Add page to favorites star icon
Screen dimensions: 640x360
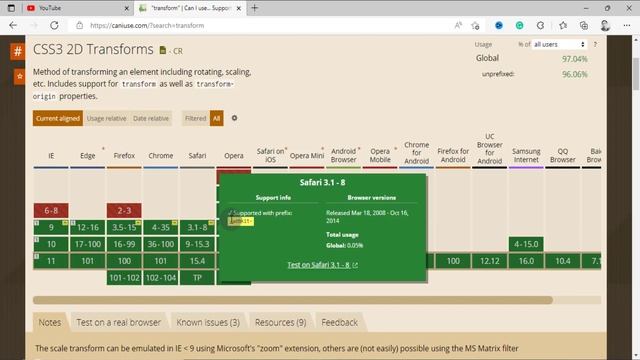pyautogui.click(x=475, y=25)
